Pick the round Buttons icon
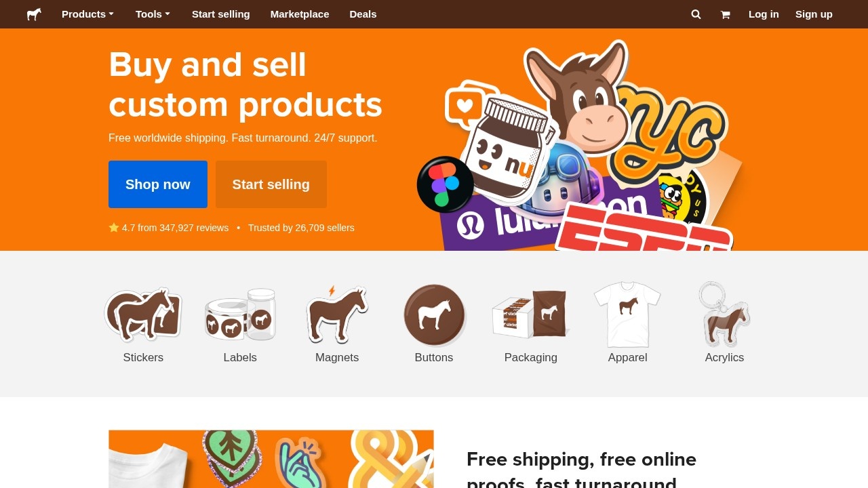Viewport: 868px width, 488px height. tap(434, 315)
